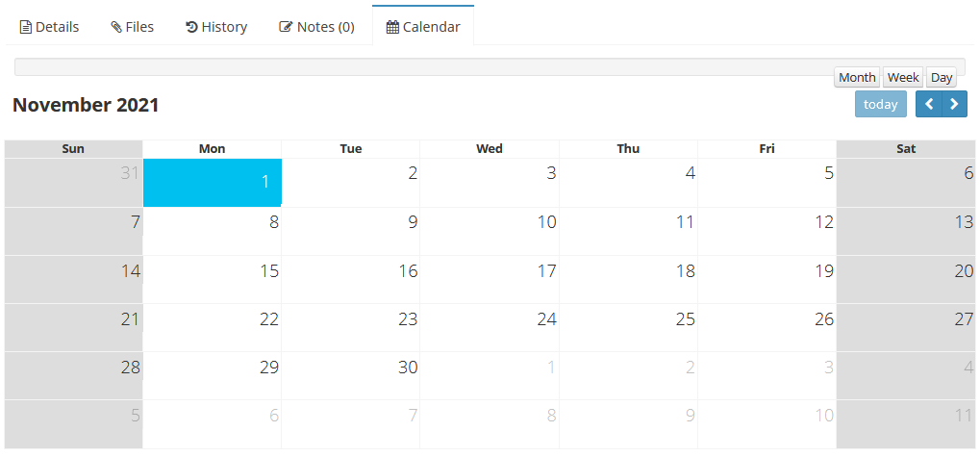Select Wednesday November 24 cell

[490, 327]
